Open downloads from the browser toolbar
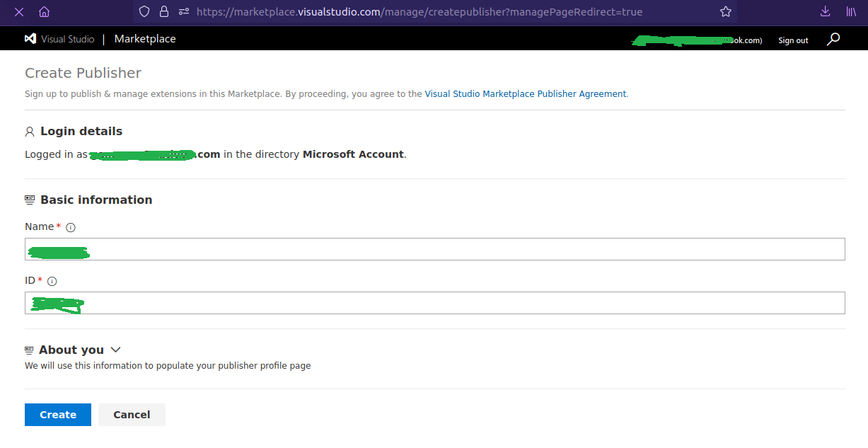Viewport: 868px width, 448px height. [825, 12]
